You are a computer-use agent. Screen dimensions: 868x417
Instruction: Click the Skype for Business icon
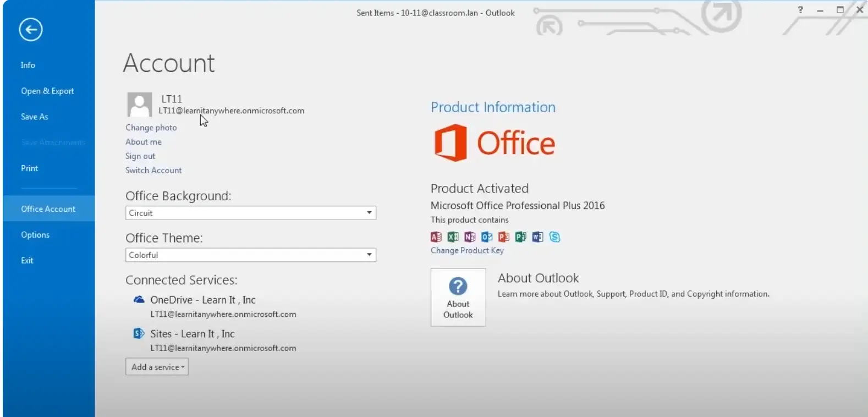pyautogui.click(x=554, y=237)
